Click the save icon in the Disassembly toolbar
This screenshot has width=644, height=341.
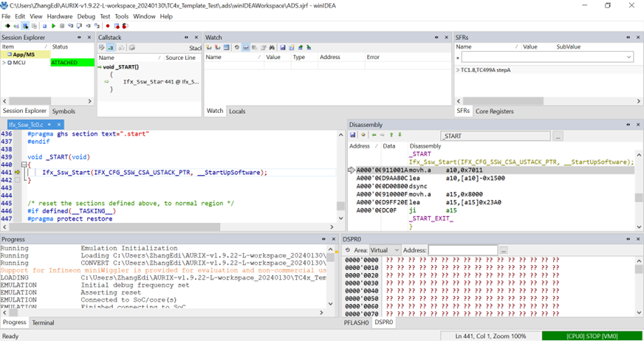click(353, 135)
